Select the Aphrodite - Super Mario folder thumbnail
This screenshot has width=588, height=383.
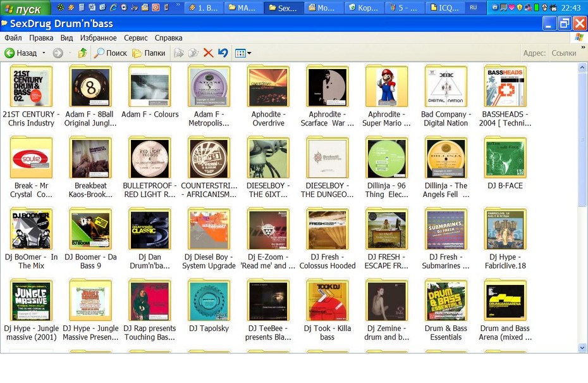386,87
